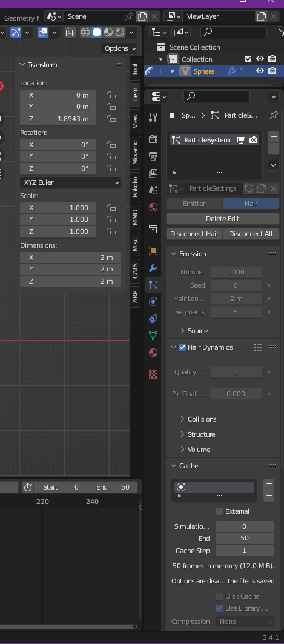Open the Render properties tab
Viewport: 284px width, 644px height.
[153, 139]
